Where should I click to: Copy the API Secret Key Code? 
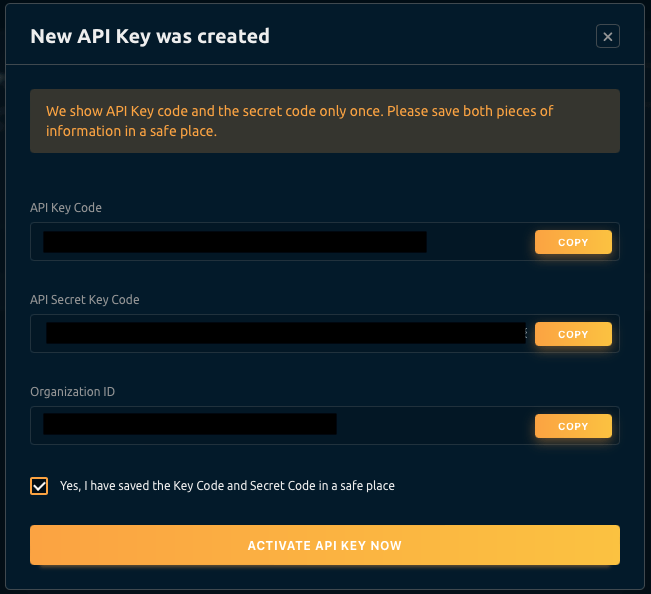click(573, 334)
